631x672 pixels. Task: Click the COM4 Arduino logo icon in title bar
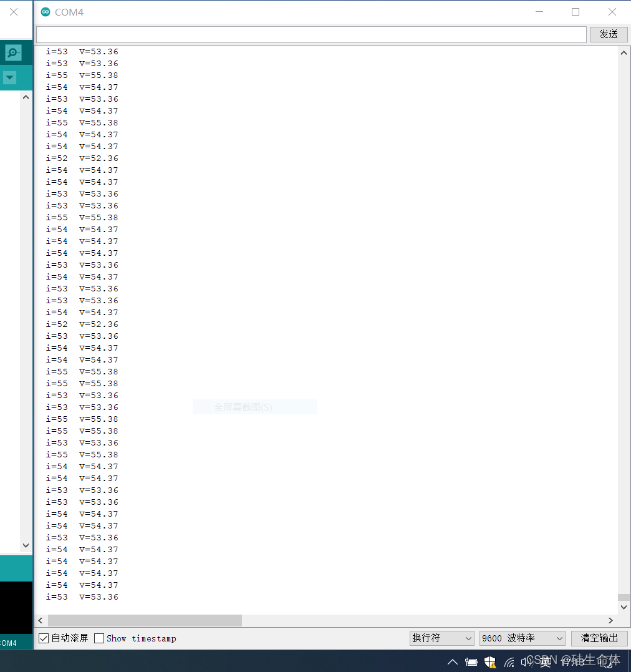pos(46,12)
